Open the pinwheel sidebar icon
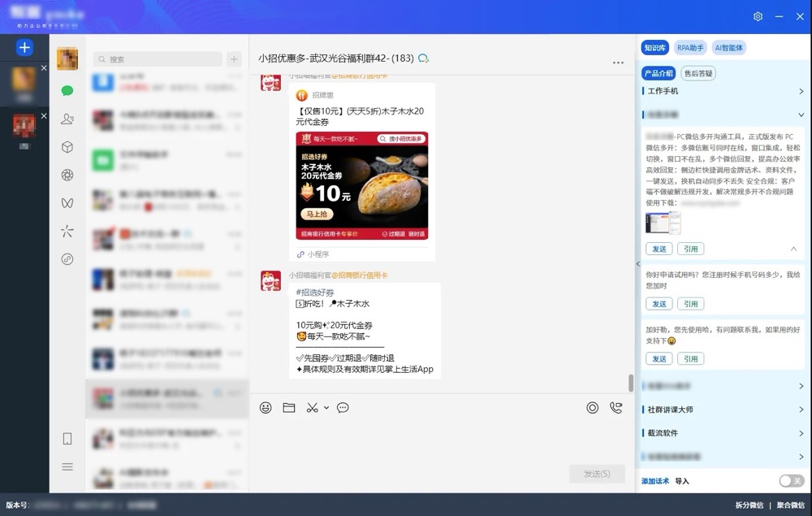This screenshot has width=812, height=516. pos(67,231)
